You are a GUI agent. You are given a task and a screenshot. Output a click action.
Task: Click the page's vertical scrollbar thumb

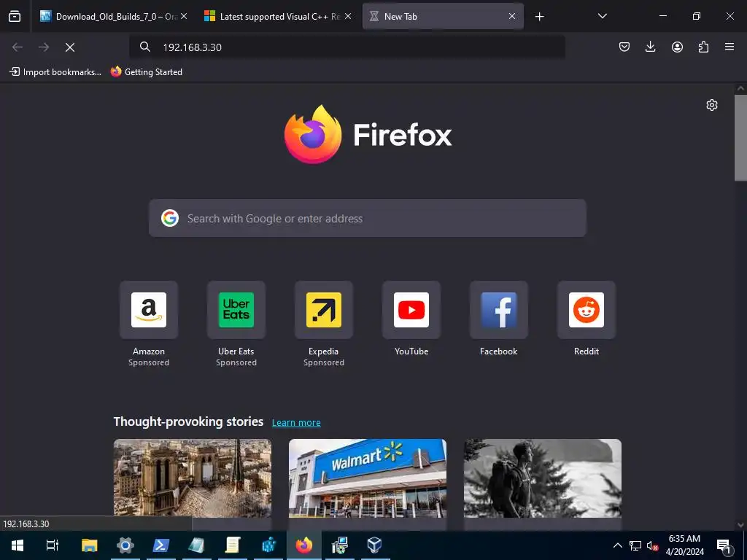point(740,138)
